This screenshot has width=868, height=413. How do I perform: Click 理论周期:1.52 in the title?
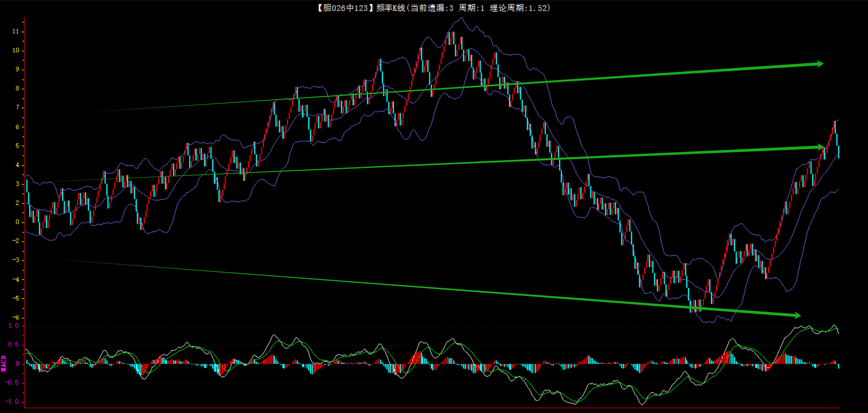[x=519, y=8]
